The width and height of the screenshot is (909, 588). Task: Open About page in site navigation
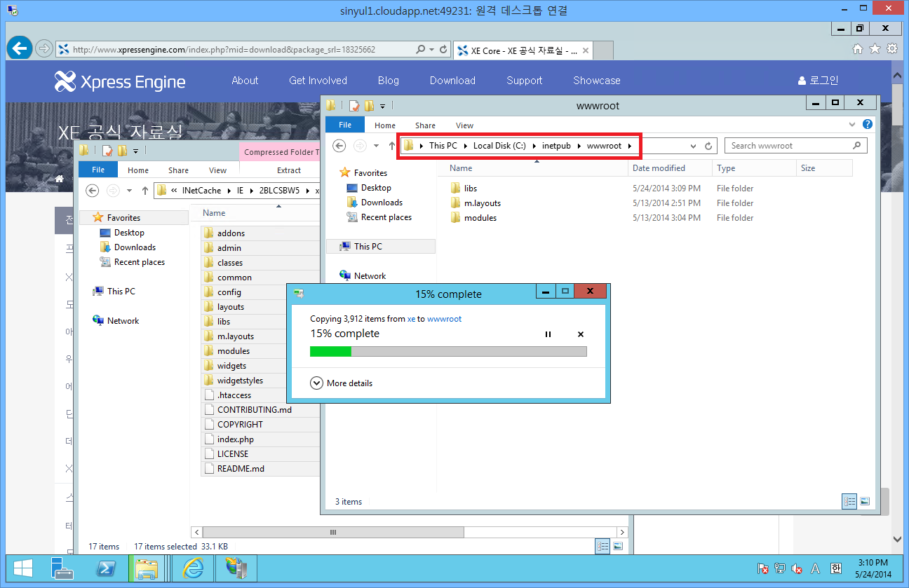pos(245,81)
